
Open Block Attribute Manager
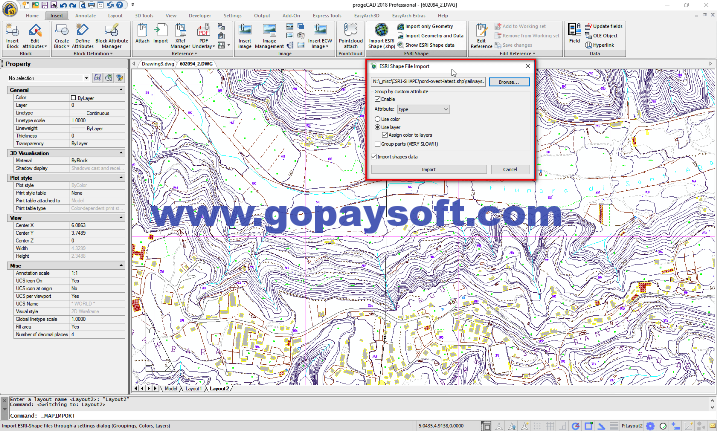[x=112, y=36]
